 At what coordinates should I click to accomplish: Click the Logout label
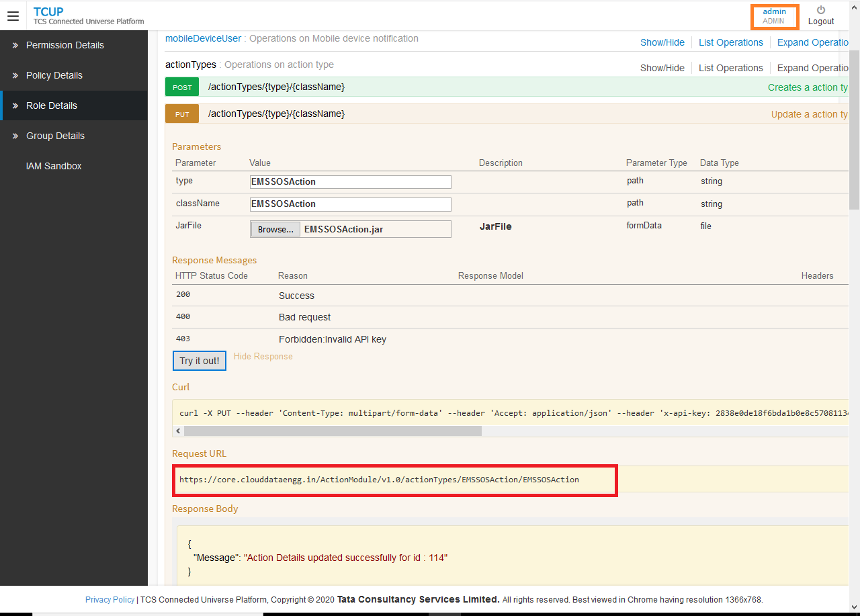click(821, 21)
